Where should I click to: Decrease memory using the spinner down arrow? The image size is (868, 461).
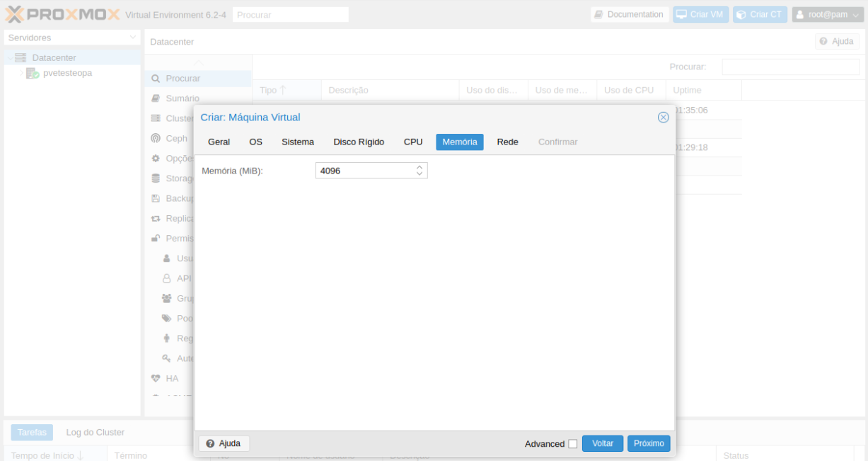(x=419, y=174)
